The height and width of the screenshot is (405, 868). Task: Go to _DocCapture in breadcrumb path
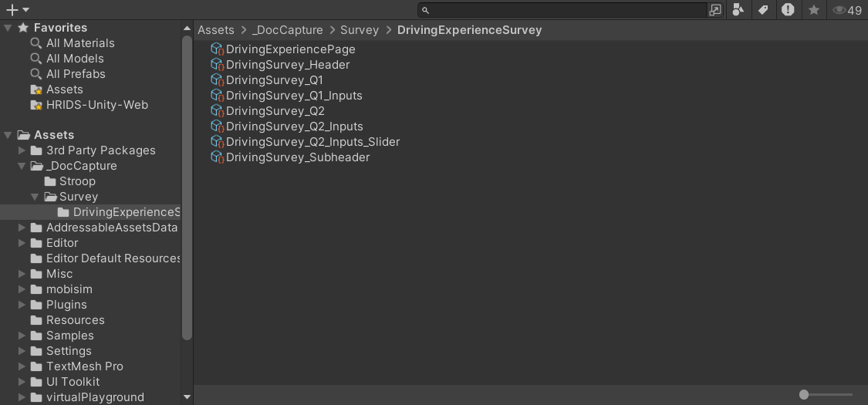point(287,30)
